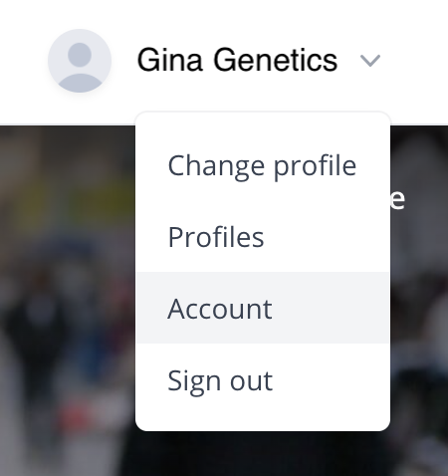Click the user avatar icon

[80, 61]
